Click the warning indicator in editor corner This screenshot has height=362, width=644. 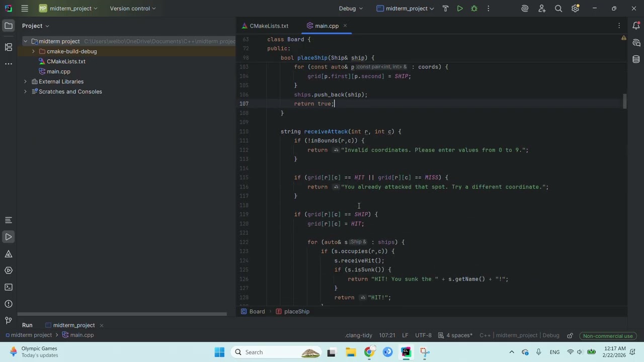pyautogui.click(x=623, y=38)
